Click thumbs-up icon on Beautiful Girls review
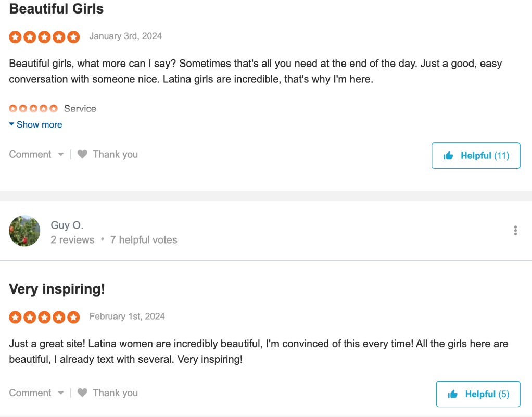 click(x=448, y=156)
